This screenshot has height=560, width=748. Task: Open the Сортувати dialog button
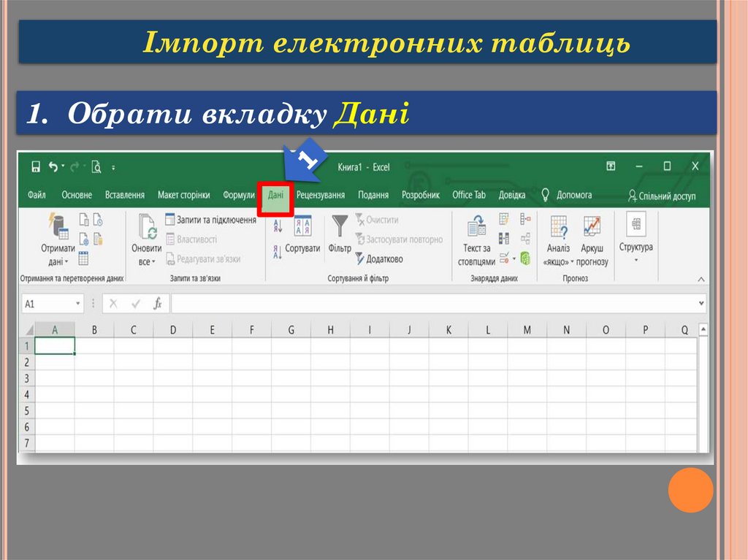[303, 234]
